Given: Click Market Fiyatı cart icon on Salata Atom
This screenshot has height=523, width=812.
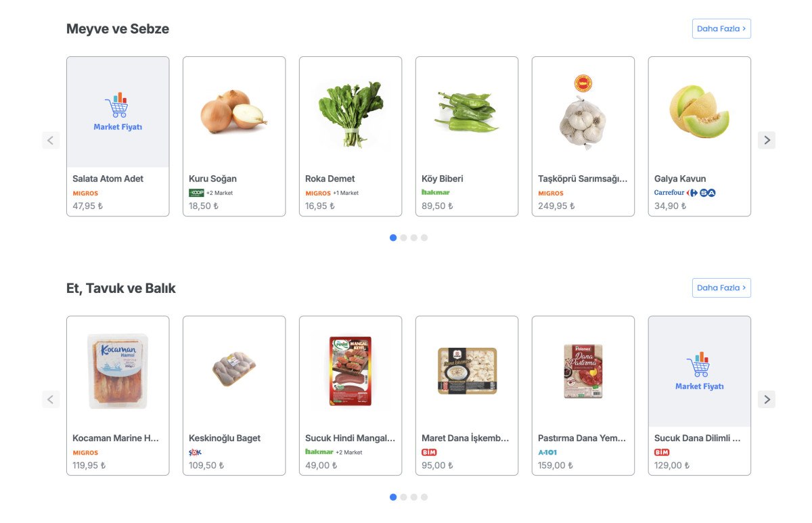Looking at the screenshot, I should tap(117, 105).
